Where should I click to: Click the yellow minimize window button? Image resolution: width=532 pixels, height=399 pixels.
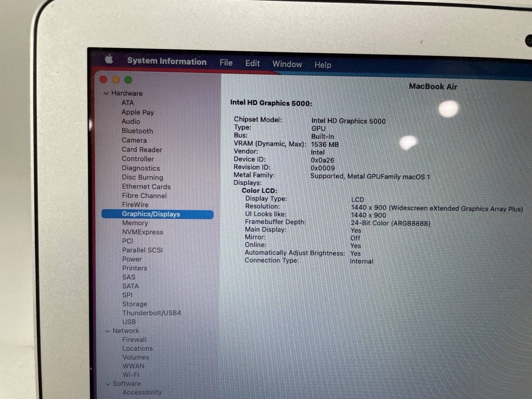pyautogui.click(x=116, y=80)
